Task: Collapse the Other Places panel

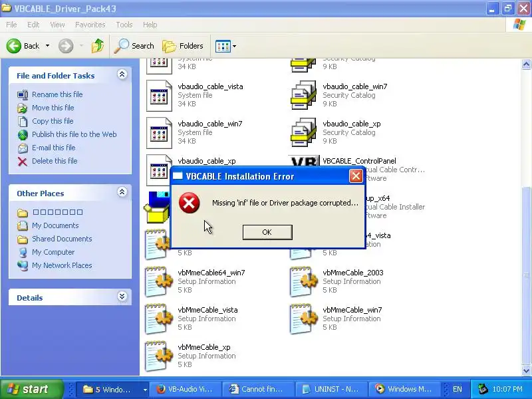Action: point(122,192)
